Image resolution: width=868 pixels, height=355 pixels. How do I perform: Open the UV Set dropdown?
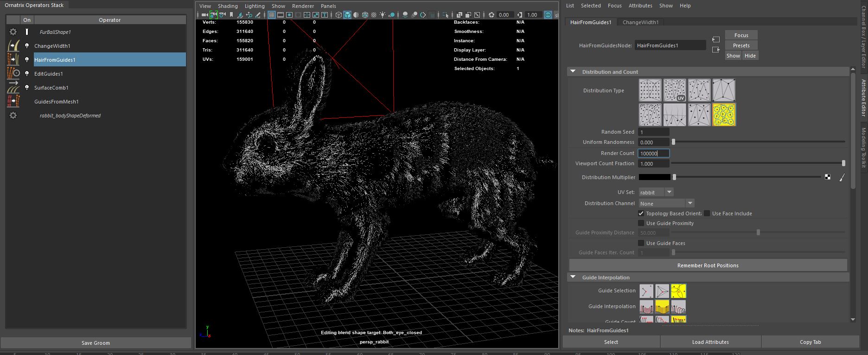tap(669, 192)
